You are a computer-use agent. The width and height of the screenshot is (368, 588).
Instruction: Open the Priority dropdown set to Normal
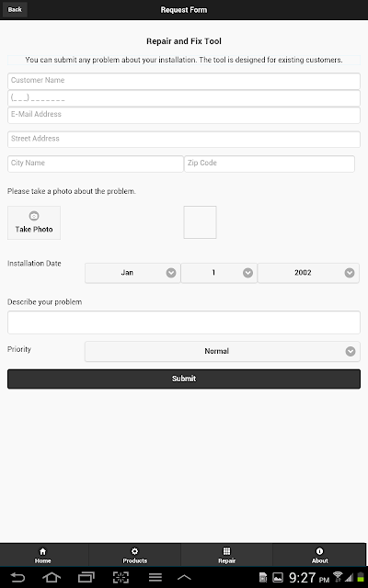tap(223, 351)
